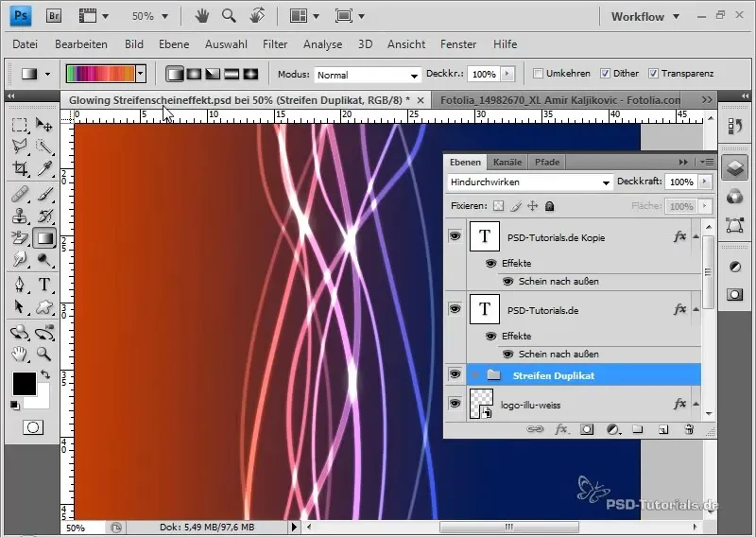The width and height of the screenshot is (756, 537).
Task: Switch to the Pfade tab
Action: click(x=547, y=162)
